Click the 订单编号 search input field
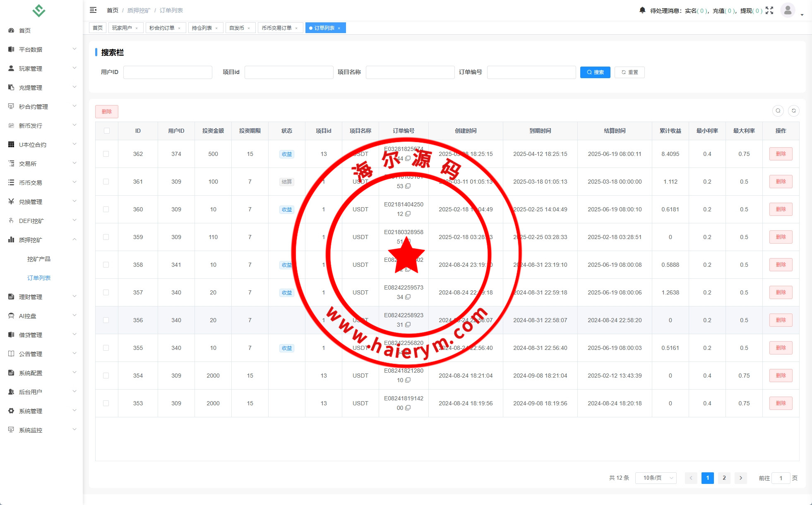 [x=531, y=72]
